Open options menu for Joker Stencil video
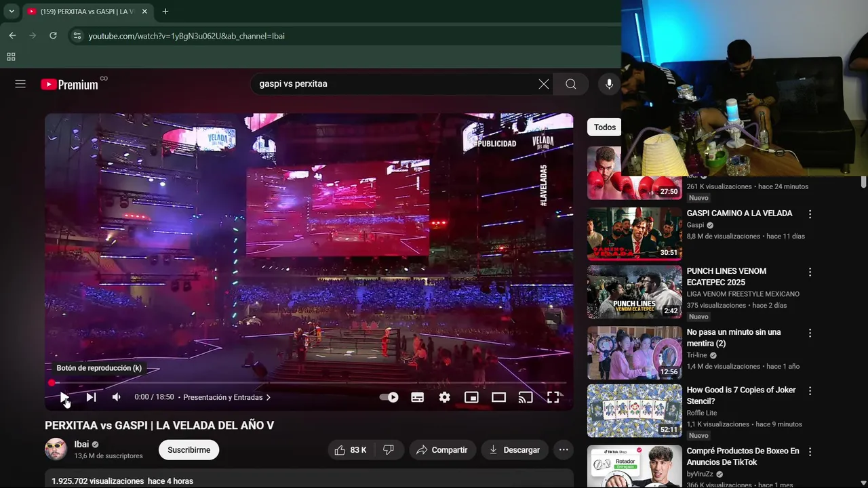The height and width of the screenshot is (488, 868). 810,390
